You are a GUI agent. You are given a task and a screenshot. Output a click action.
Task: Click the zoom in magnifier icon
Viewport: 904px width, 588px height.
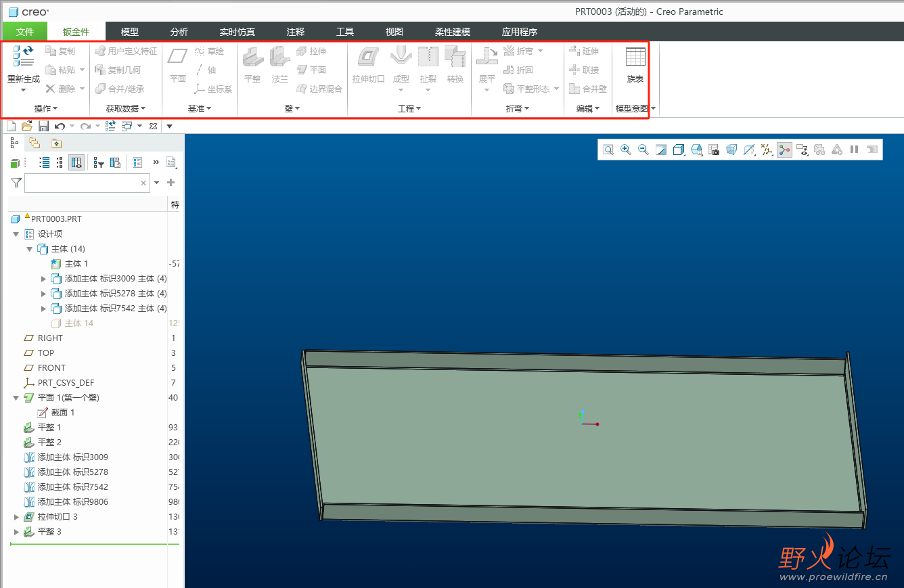[x=626, y=150]
